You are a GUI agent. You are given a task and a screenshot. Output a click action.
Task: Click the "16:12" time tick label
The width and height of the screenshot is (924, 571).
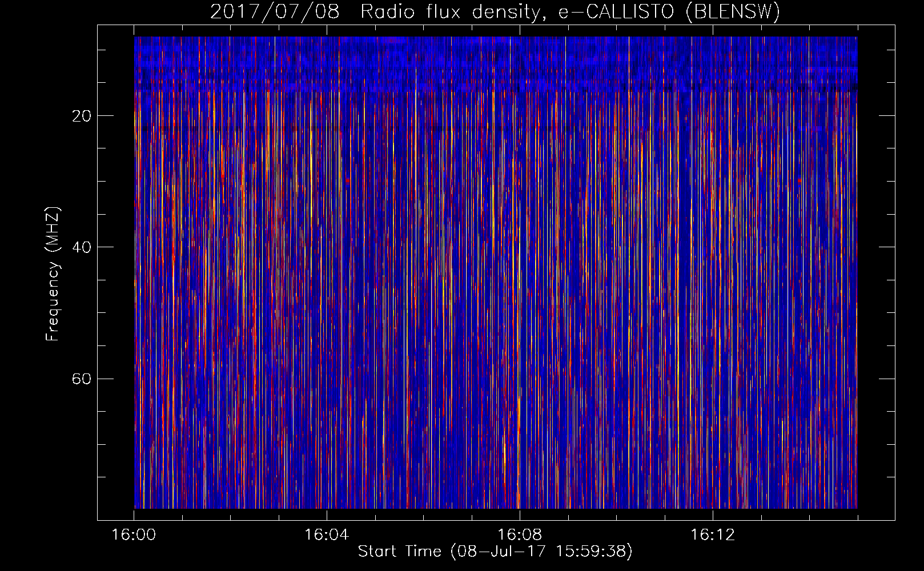tap(713, 535)
